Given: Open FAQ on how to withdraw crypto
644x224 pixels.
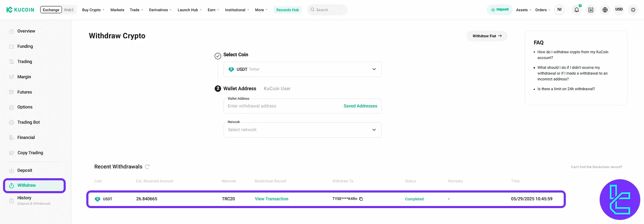Looking at the screenshot, I should (x=573, y=55).
